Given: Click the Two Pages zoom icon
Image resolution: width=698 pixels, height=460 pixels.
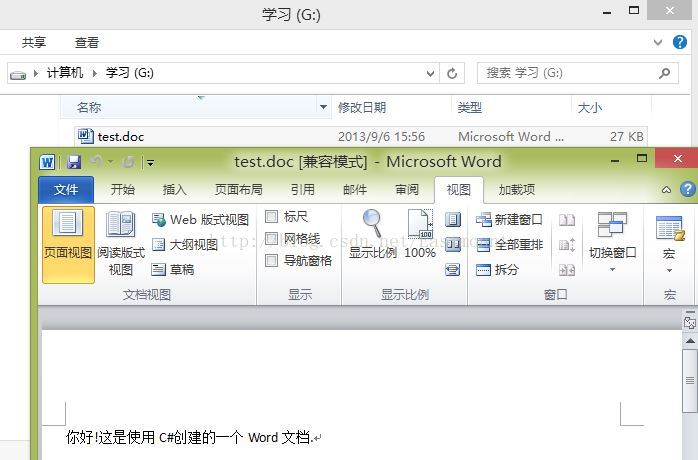Looking at the screenshot, I should (453, 244).
